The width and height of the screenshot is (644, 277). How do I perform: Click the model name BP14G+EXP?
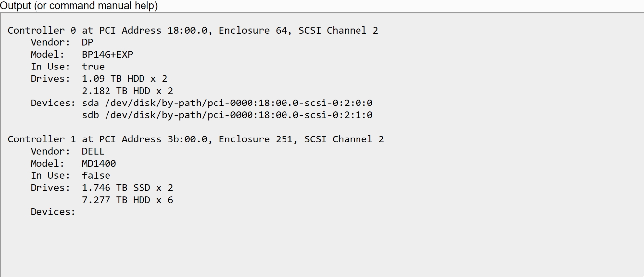pos(107,55)
